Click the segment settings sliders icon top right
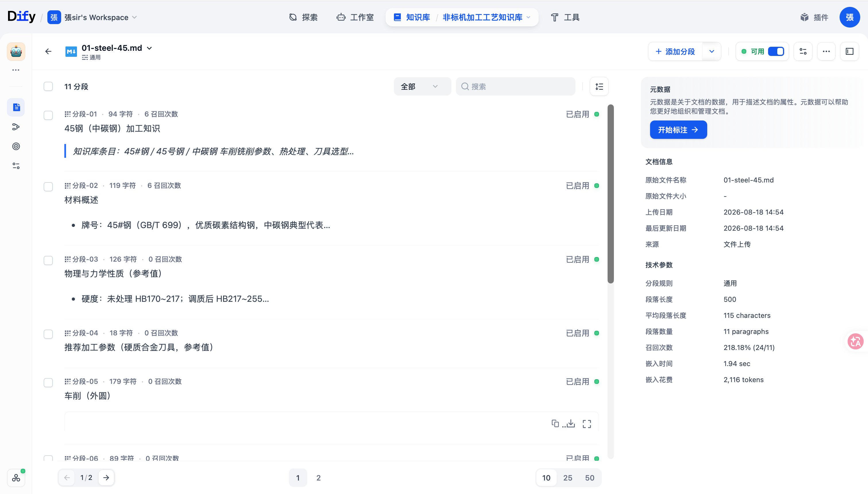The height and width of the screenshot is (494, 868). [803, 52]
